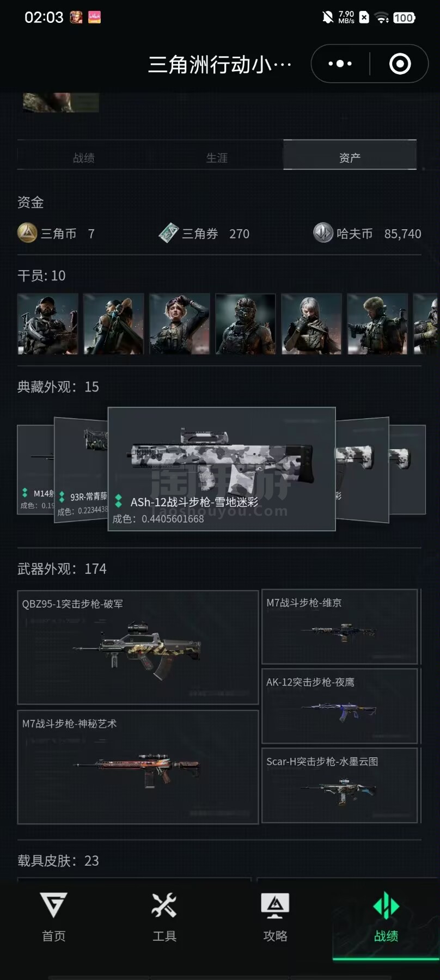Open 首页 home icon in bottom bar

pos(53,906)
